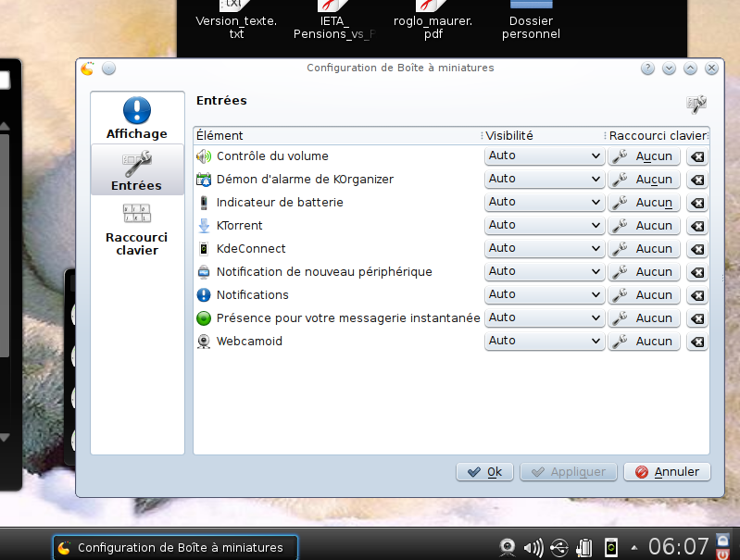Image resolution: width=740 pixels, height=560 pixels.
Task: Set shortcut Aucun for Notifications
Action: (645, 295)
